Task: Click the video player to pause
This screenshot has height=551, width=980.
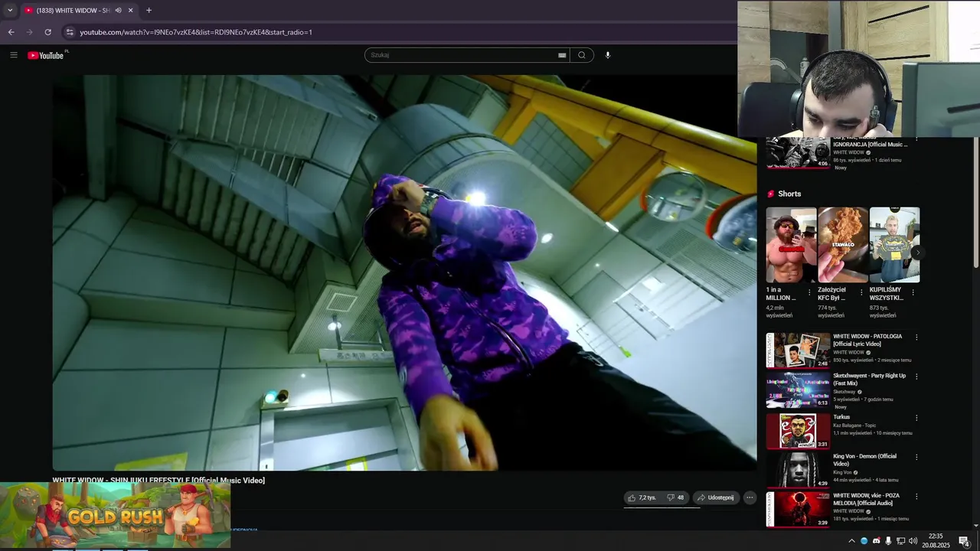Action: click(404, 272)
